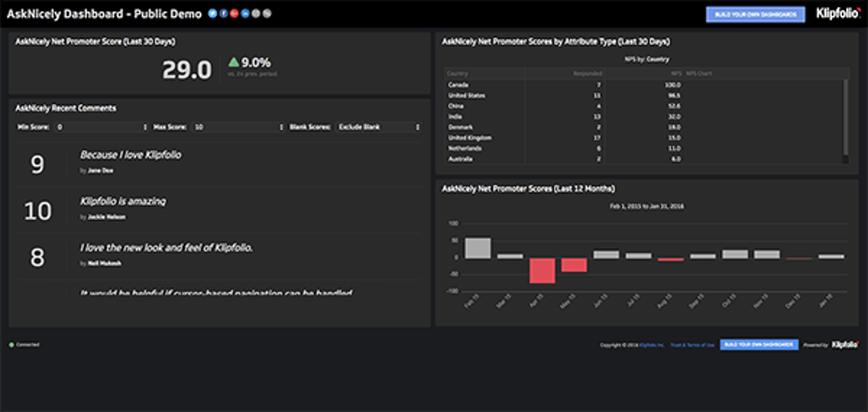Click the Netherlands country row

click(x=644, y=148)
